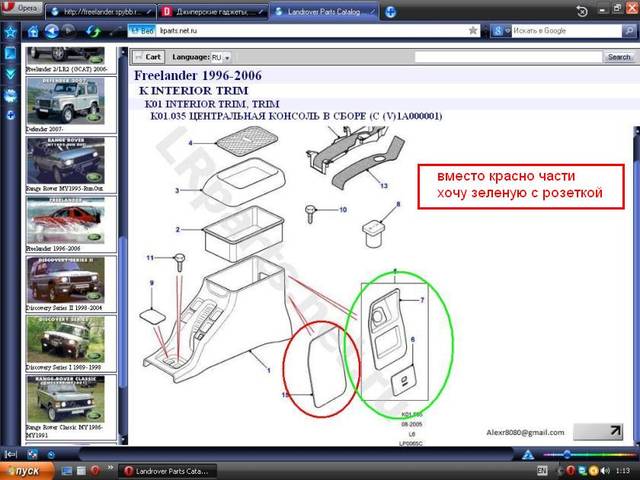
Task: Click the catalog Search button
Action: click(619, 57)
